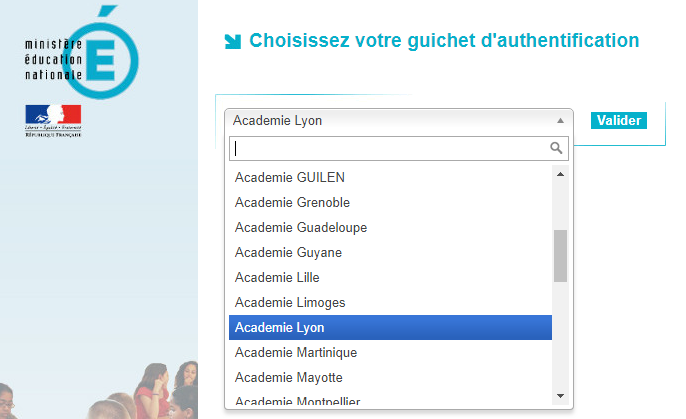The width and height of the screenshot is (686, 419).
Task: Pick Academie Lille in the dropdown
Action: click(390, 277)
